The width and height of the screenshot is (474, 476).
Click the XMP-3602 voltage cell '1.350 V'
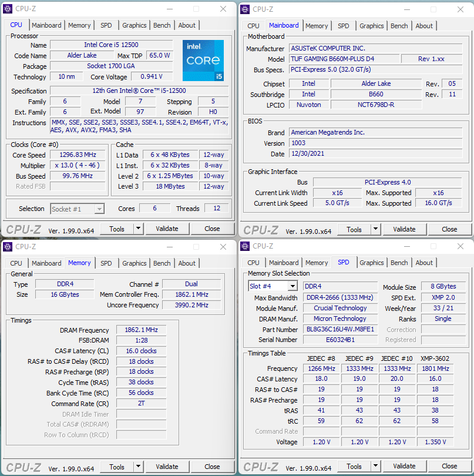click(x=435, y=442)
